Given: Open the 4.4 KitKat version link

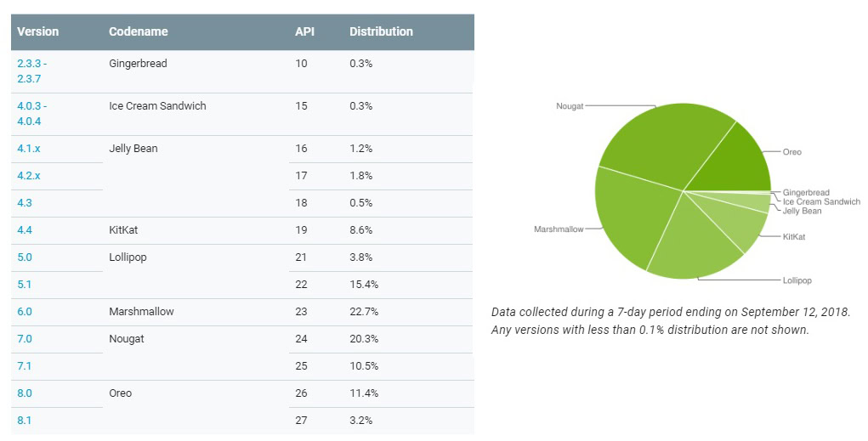Looking at the screenshot, I should (x=25, y=230).
